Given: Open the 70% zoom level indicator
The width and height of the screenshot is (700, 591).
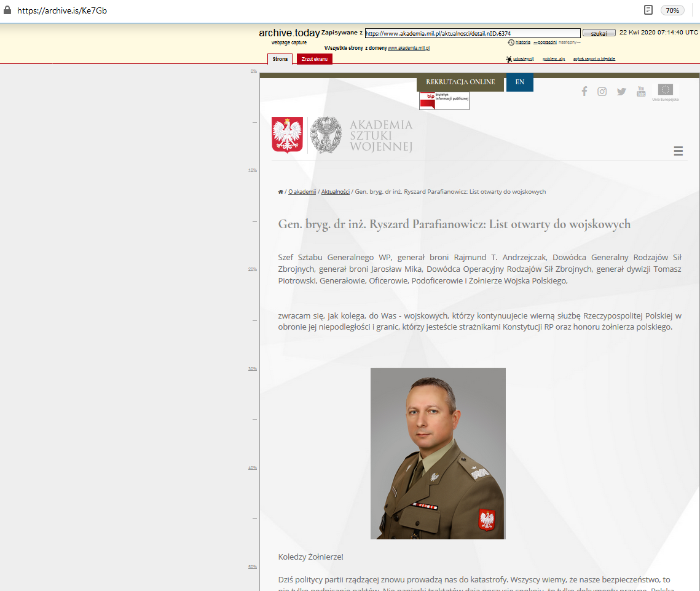Looking at the screenshot, I should 672,10.
